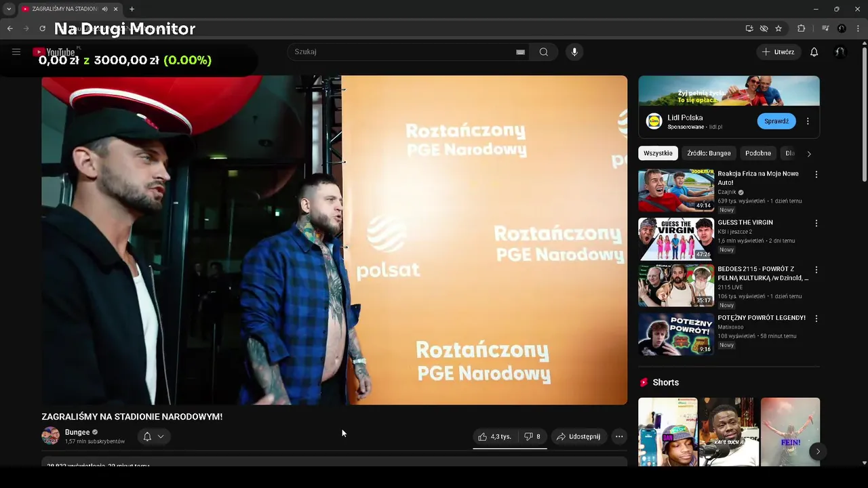The image size is (868, 488).
Task: Open the Lidl ad banner image
Action: [x=729, y=91]
